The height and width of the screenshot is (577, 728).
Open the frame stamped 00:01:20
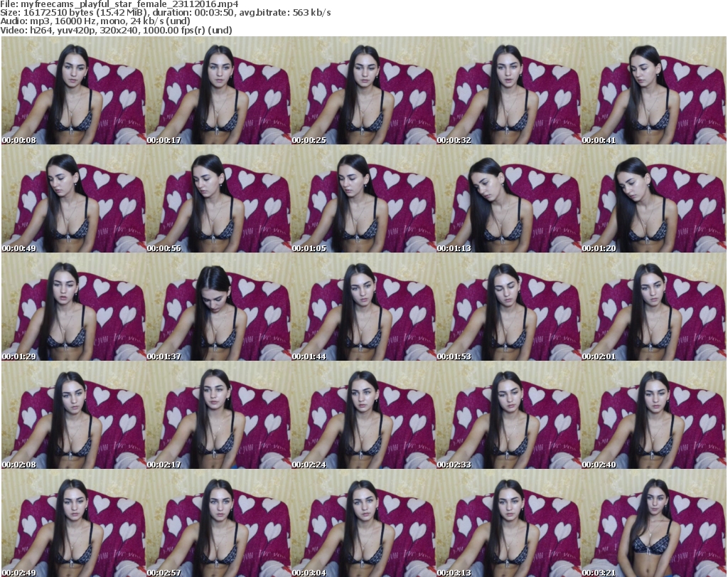tap(653, 198)
